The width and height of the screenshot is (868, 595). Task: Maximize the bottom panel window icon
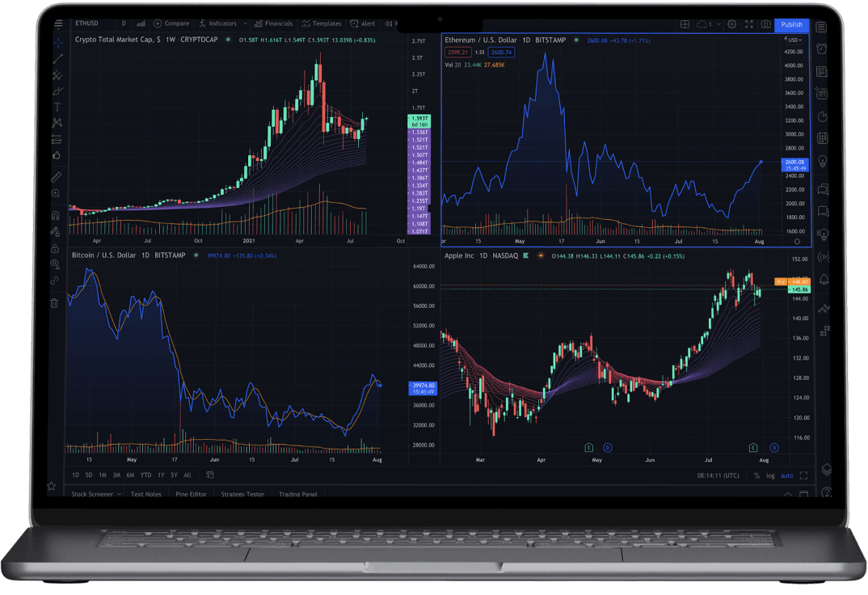tap(804, 494)
